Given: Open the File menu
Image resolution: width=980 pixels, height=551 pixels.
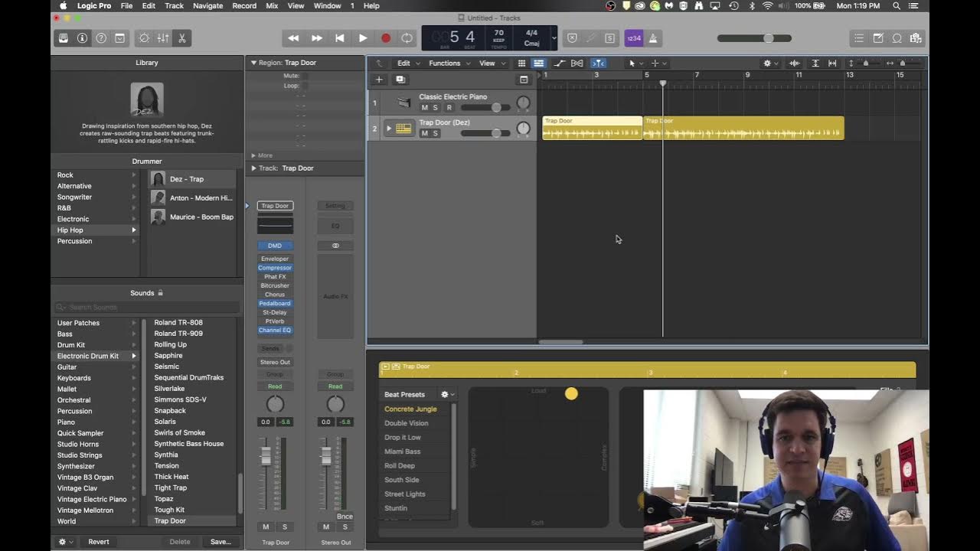Looking at the screenshot, I should [126, 5].
